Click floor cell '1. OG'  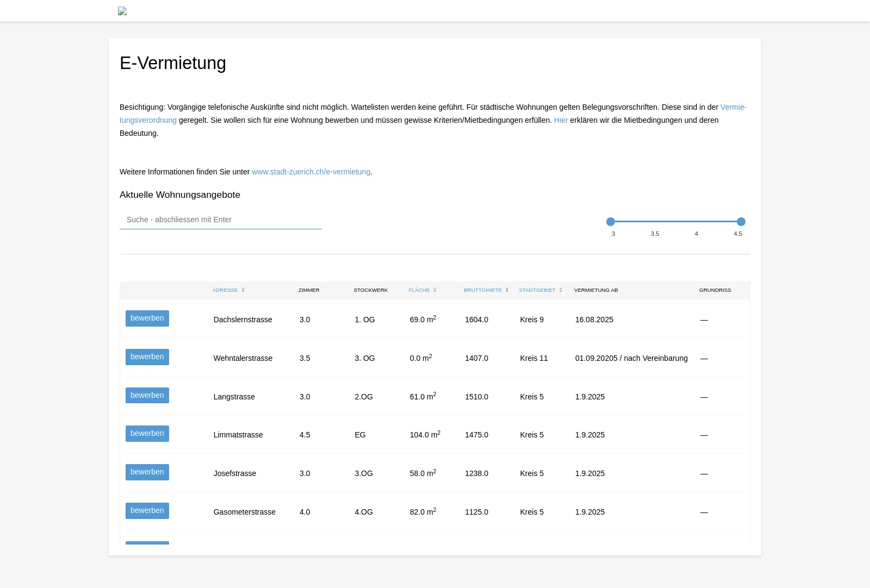(x=365, y=320)
